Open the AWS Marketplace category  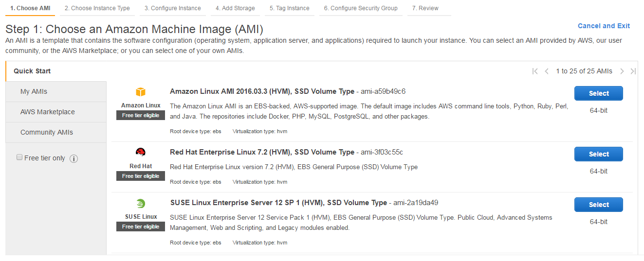click(x=48, y=112)
